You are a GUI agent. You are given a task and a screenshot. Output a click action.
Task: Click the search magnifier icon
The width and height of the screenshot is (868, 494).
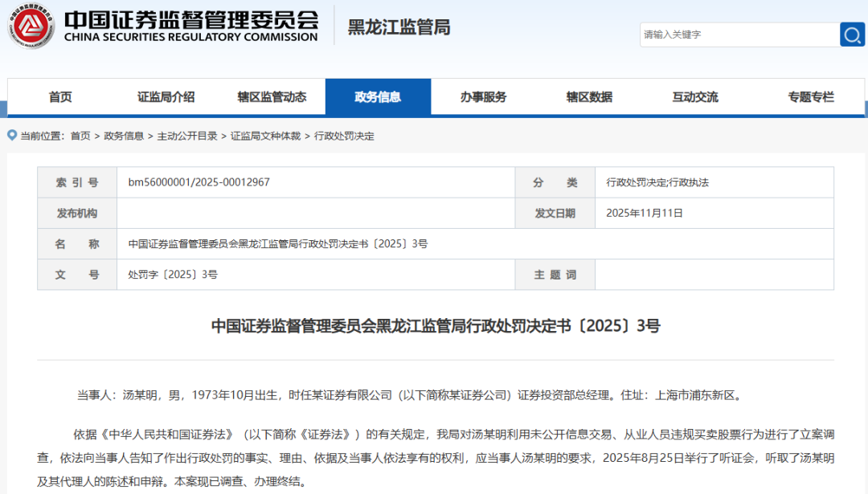tap(852, 35)
